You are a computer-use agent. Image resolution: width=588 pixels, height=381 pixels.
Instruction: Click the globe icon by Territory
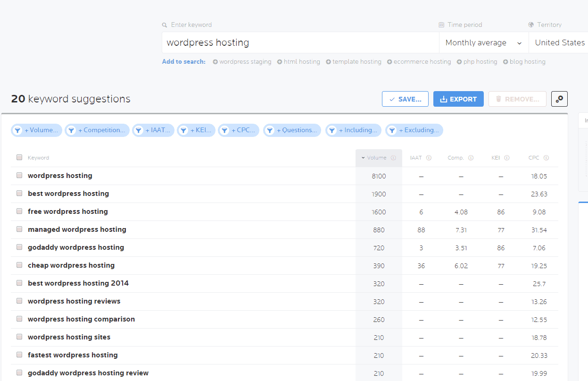coord(531,25)
